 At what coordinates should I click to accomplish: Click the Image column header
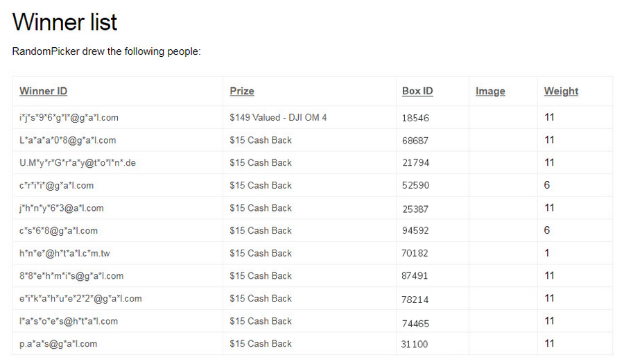point(490,91)
